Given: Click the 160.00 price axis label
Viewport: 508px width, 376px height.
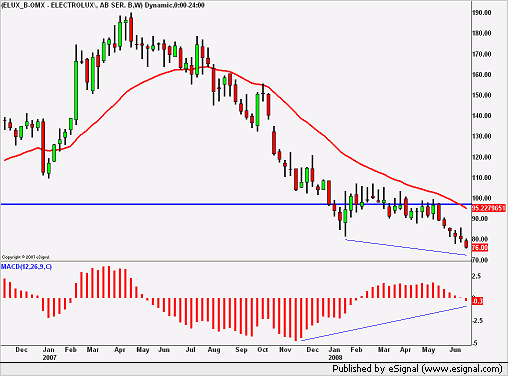Looking at the screenshot, I should [x=482, y=75].
